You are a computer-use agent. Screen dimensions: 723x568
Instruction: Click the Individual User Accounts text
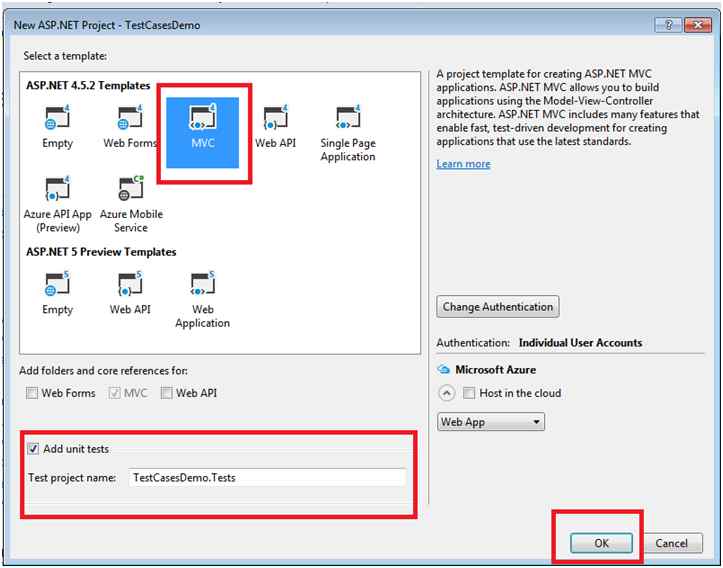(x=580, y=343)
